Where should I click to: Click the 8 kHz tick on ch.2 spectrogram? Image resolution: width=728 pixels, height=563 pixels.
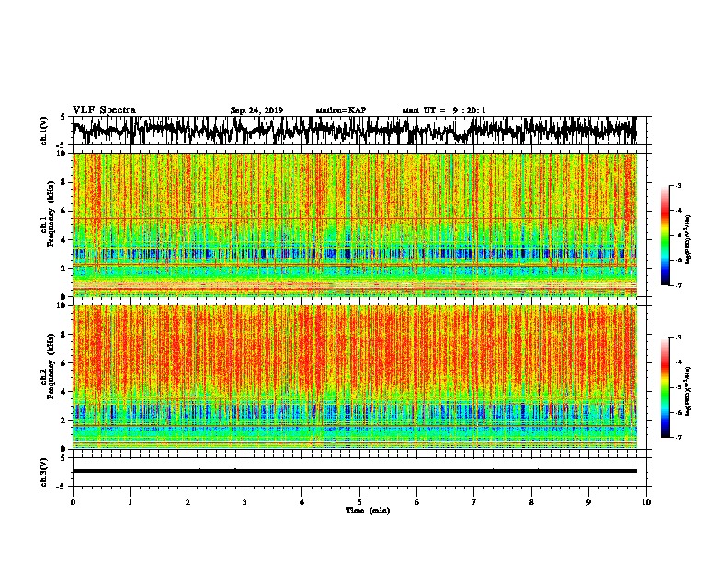click(x=64, y=335)
